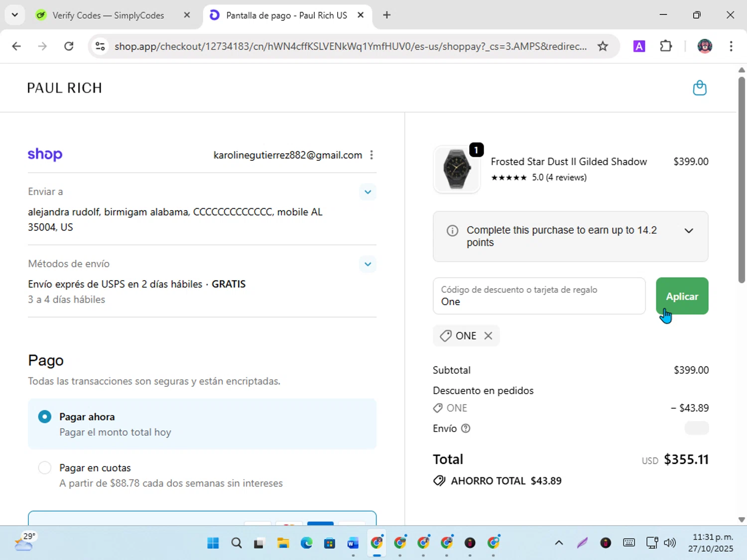Select the Pagar ahora radio option
This screenshot has height=560, width=747.
(45, 417)
